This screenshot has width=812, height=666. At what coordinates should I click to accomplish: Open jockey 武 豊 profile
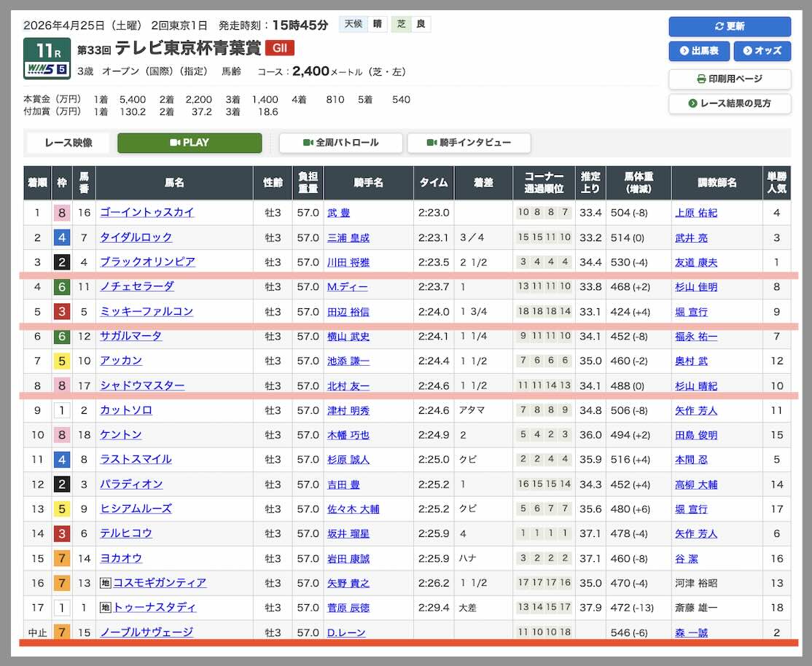(338, 213)
